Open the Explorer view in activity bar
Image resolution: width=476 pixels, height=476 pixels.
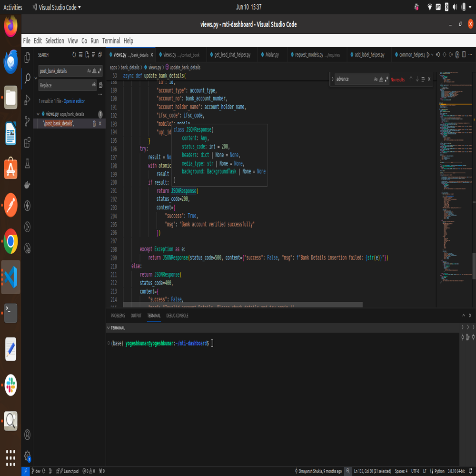pyautogui.click(x=27, y=57)
